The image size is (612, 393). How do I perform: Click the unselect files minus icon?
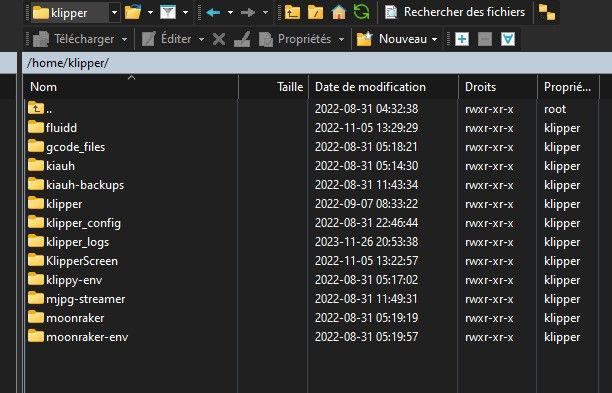[485, 39]
